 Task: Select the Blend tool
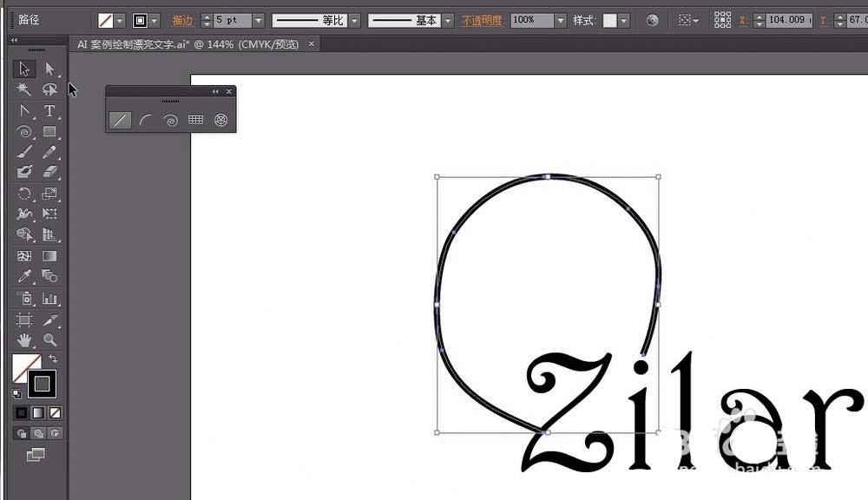point(49,276)
